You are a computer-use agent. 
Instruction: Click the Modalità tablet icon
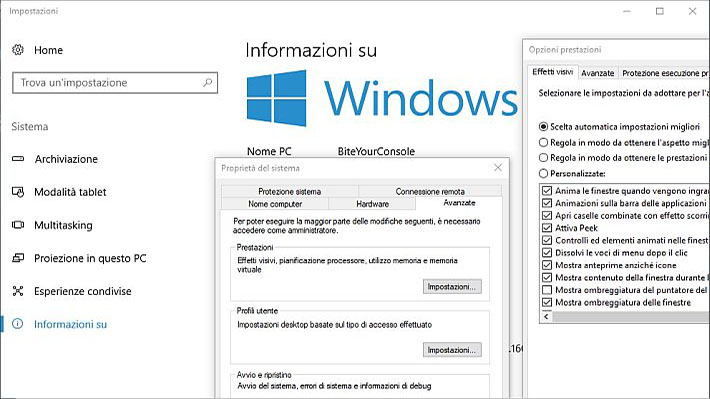tap(18, 192)
